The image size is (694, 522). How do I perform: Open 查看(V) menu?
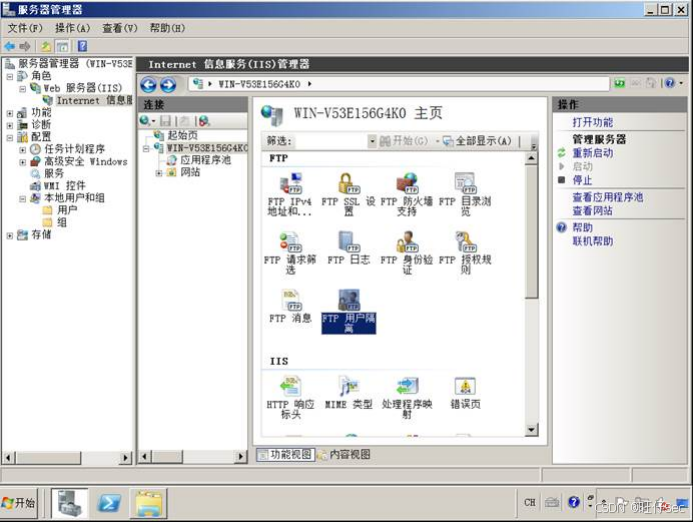(x=120, y=28)
